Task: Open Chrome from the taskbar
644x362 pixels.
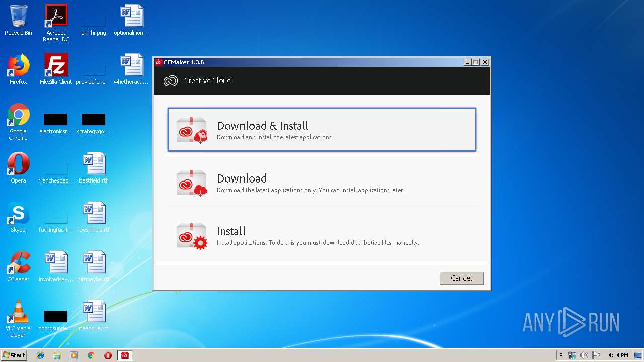Action: (x=91, y=355)
